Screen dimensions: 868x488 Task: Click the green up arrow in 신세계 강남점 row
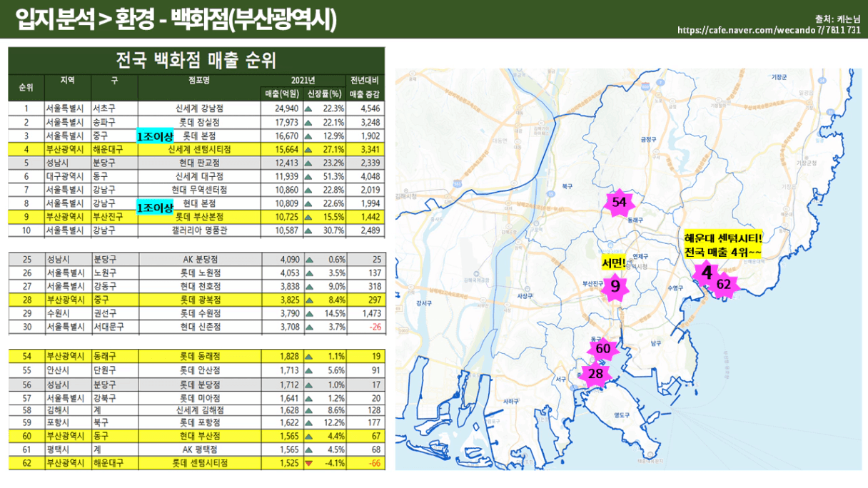[x=309, y=108]
